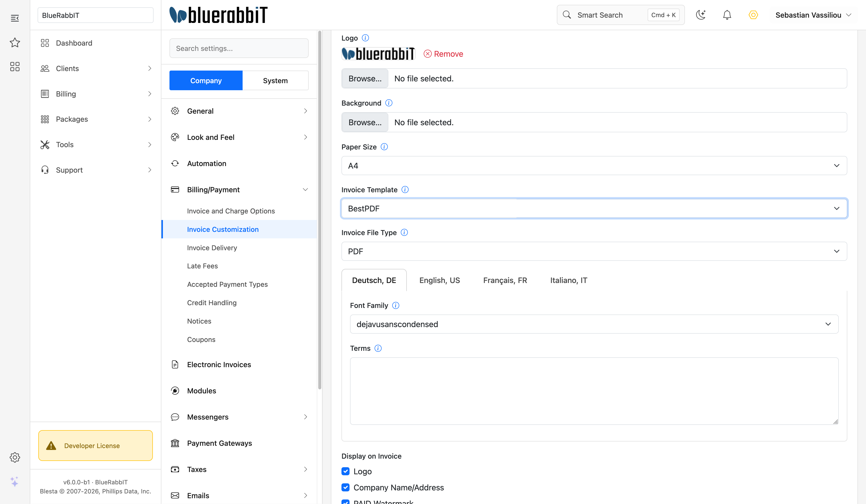Screen dimensions: 866x504
Task: Open the Invoice Template BestPDF dropdown
Action: pyautogui.click(x=594, y=208)
